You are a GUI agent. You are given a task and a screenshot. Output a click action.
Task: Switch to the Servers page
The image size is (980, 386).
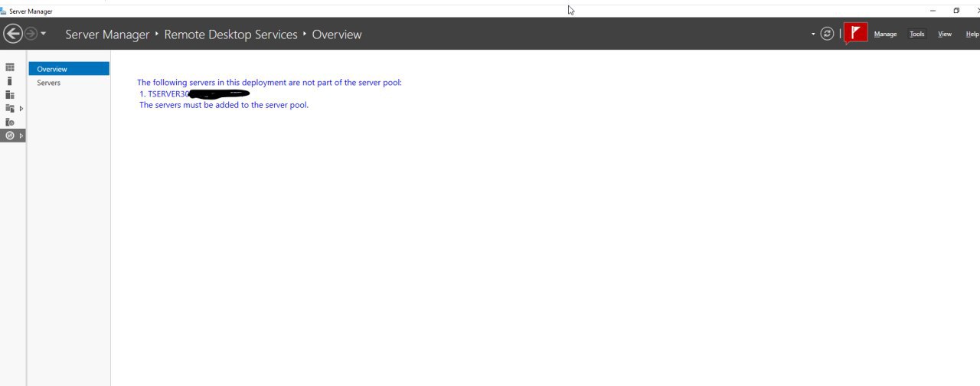[49, 83]
